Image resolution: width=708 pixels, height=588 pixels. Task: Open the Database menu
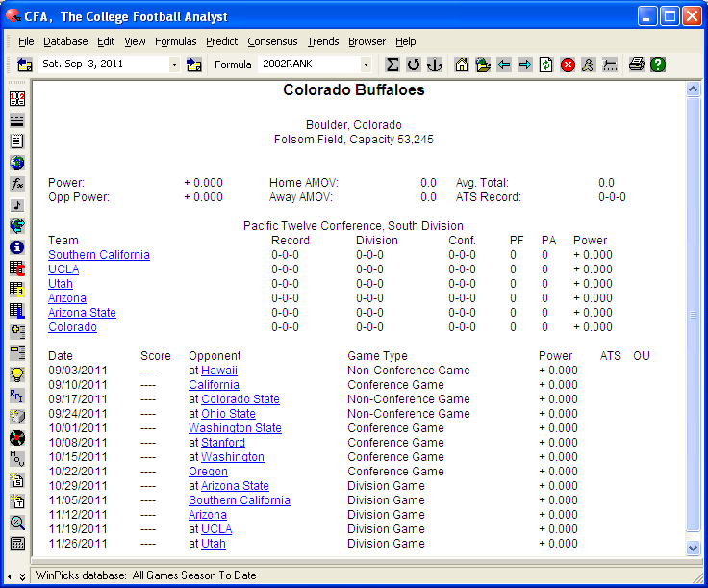[x=65, y=41]
